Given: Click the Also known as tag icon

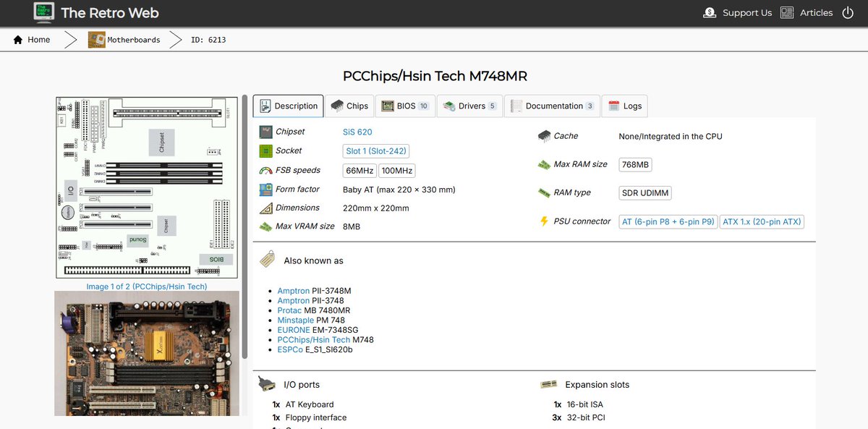Looking at the screenshot, I should click(x=267, y=260).
